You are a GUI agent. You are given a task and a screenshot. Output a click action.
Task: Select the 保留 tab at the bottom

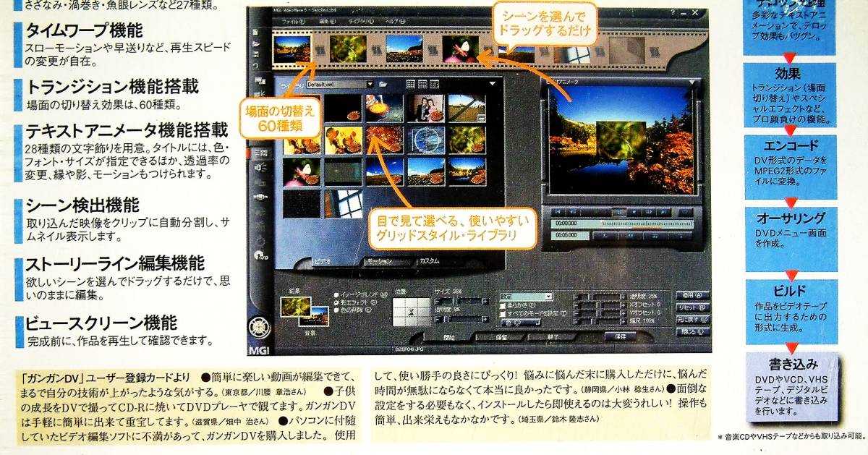(501, 337)
